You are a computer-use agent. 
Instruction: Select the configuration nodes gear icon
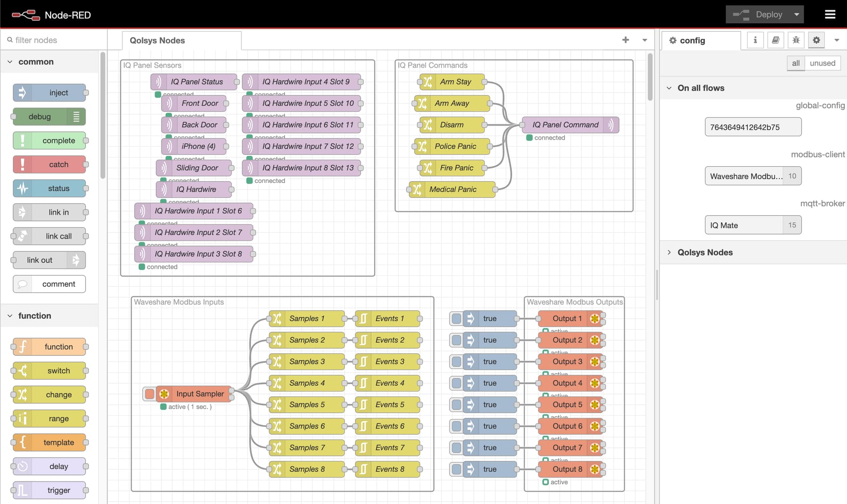(816, 40)
